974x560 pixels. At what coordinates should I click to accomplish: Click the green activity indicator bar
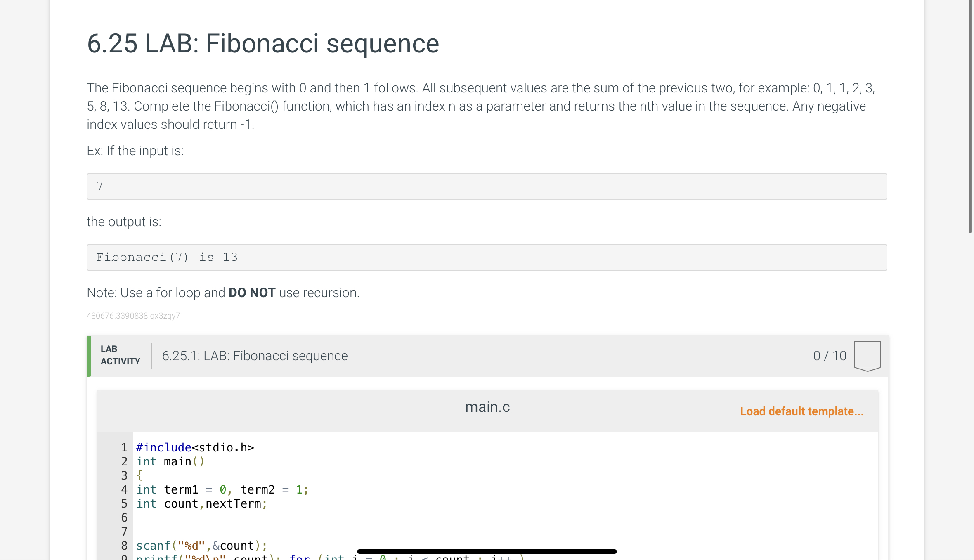click(89, 356)
